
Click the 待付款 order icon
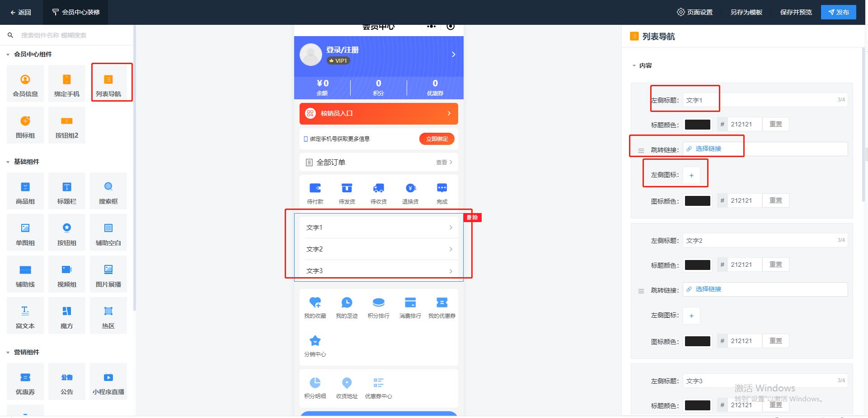[315, 188]
